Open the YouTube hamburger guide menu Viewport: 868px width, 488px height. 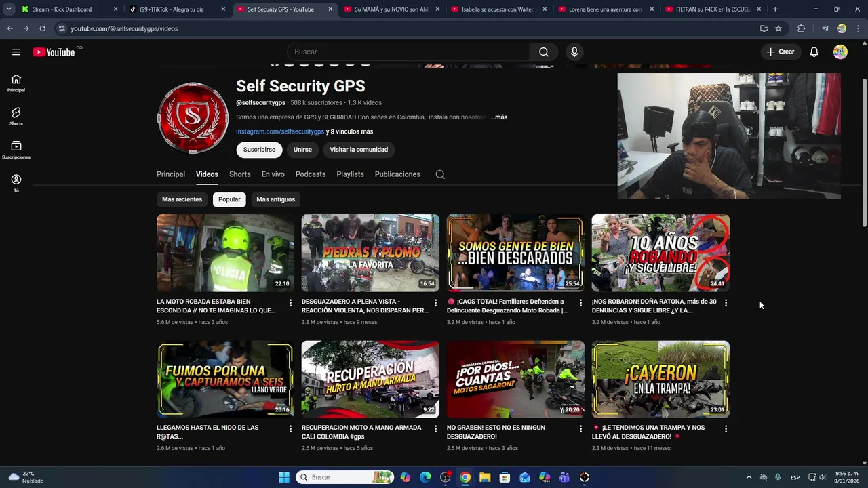point(16,52)
